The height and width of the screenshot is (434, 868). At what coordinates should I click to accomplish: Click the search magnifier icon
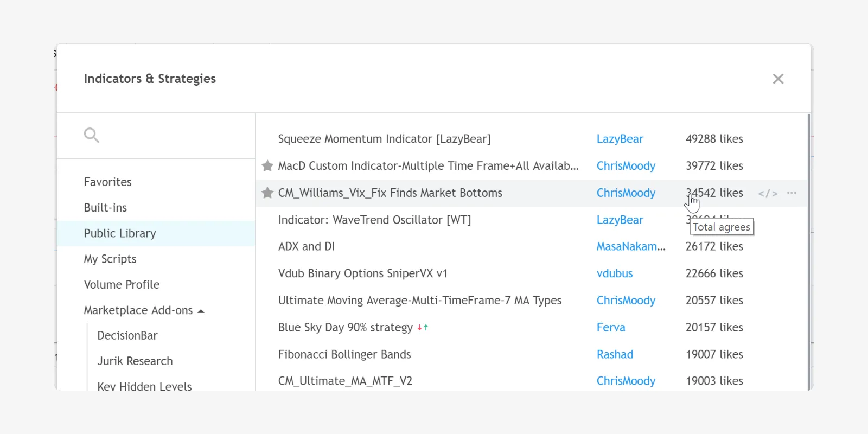(92, 135)
